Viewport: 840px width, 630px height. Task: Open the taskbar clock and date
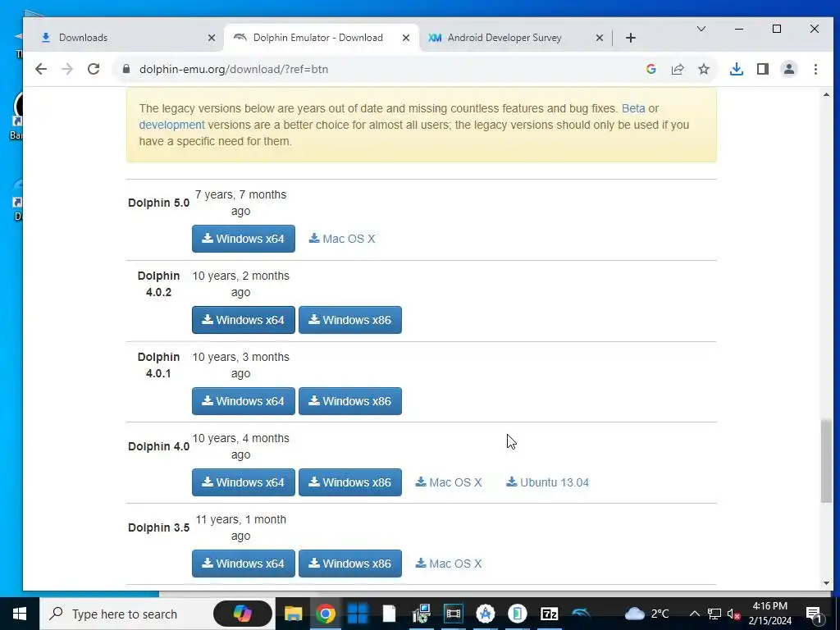[769, 614]
